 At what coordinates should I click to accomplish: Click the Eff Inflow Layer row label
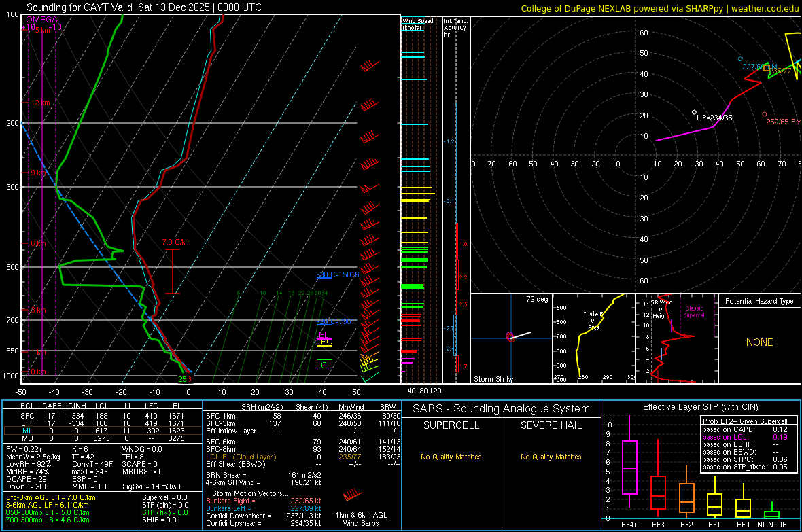point(231,431)
